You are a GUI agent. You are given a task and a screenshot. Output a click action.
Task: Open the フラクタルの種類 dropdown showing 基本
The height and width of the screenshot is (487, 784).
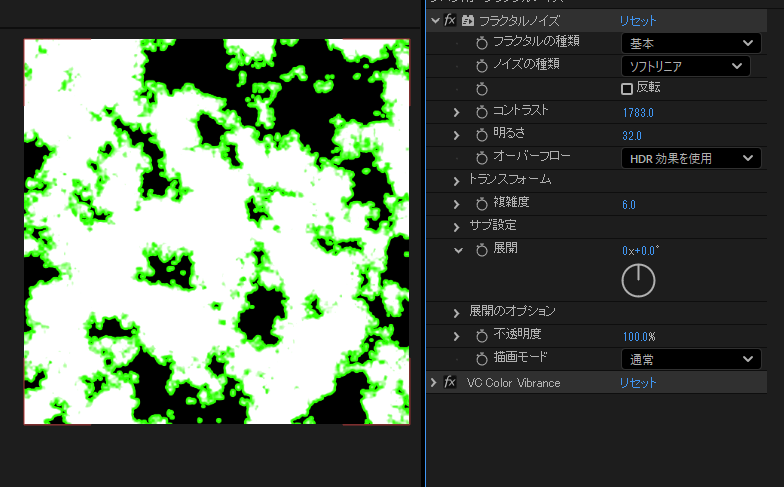click(x=690, y=42)
